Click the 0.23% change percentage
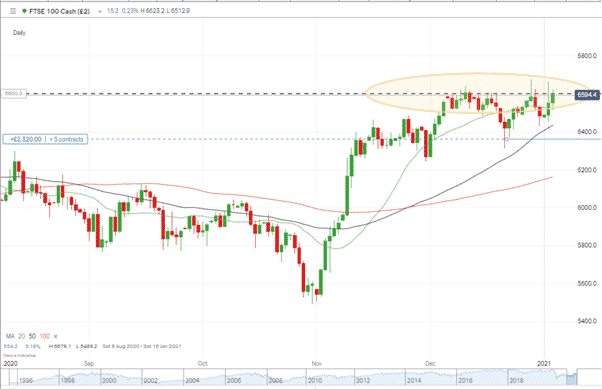602x389 pixels. 130,11
